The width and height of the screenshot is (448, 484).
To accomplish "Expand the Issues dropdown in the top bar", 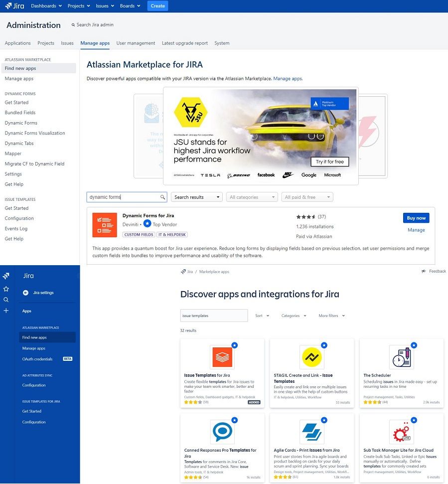I will (x=105, y=6).
